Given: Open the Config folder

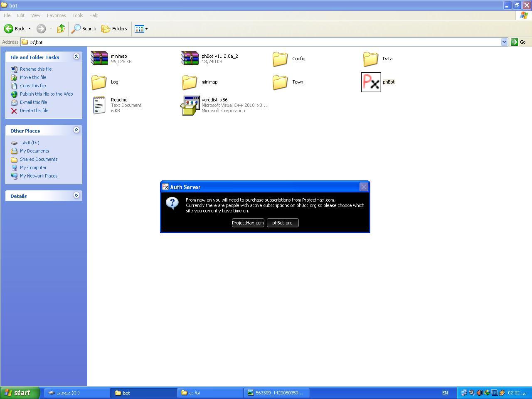Looking at the screenshot, I should point(280,59).
